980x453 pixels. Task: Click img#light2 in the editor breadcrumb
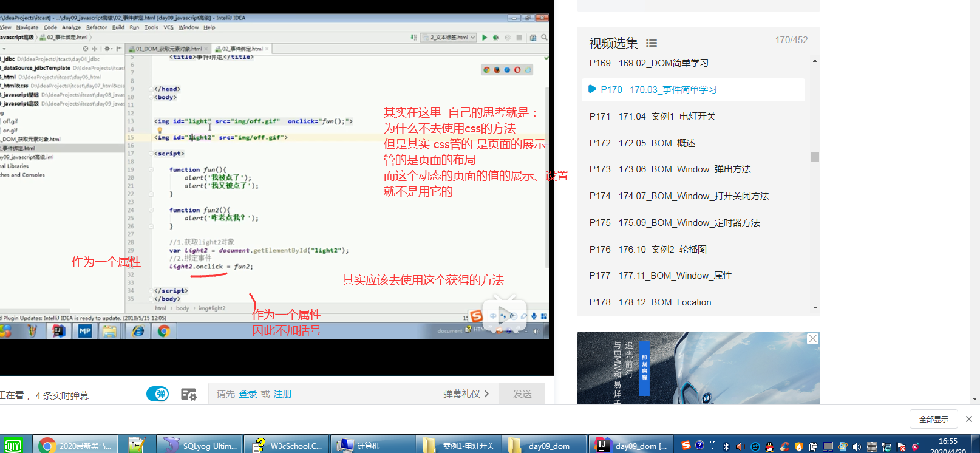212,308
